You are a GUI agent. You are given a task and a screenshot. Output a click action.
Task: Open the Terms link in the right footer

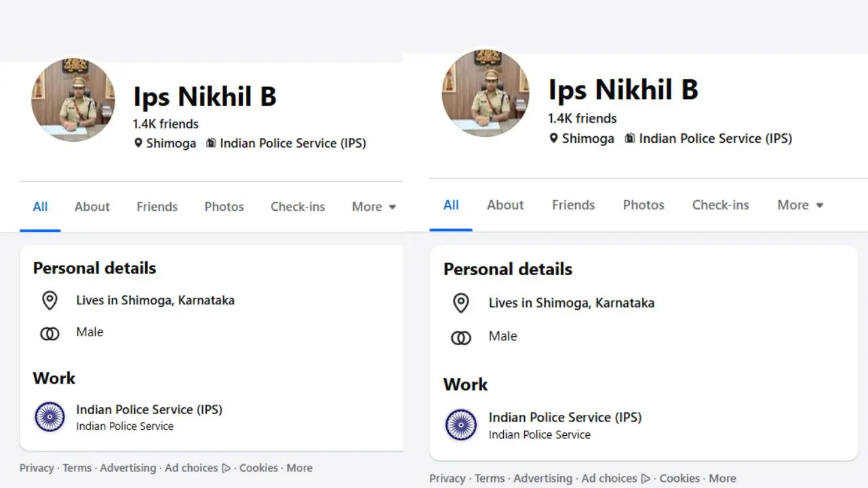coord(490,479)
